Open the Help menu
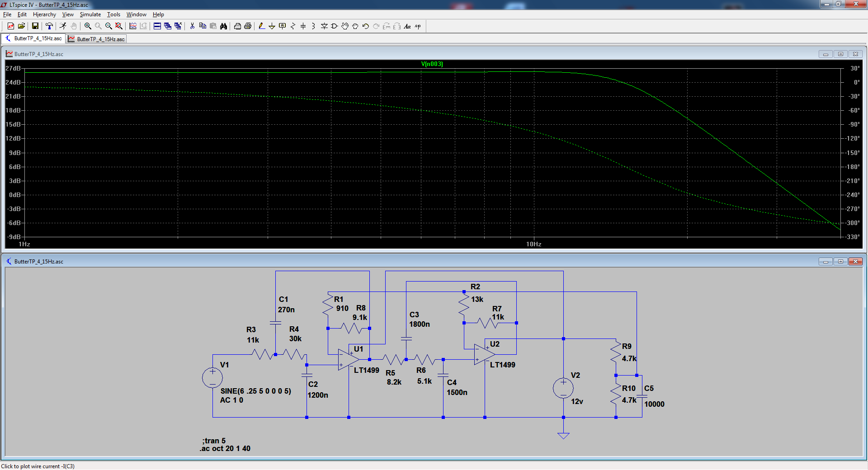Image resolution: width=868 pixels, height=470 pixels. point(158,14)
